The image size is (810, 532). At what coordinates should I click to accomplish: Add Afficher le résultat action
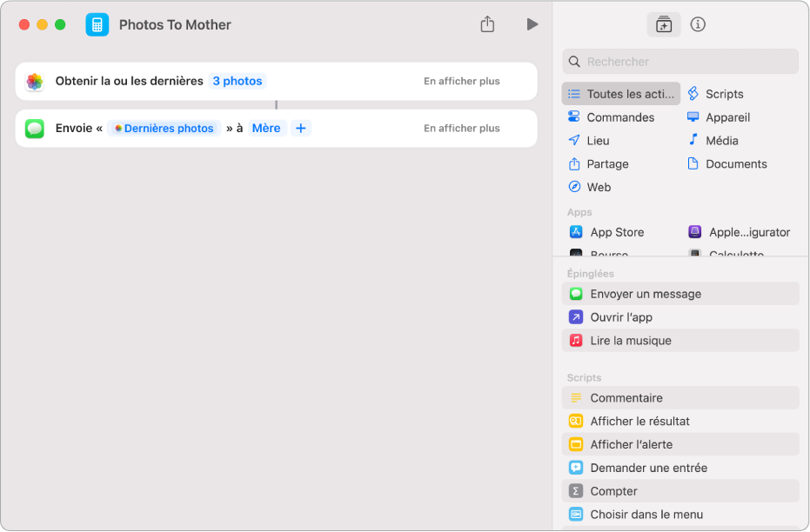click(x=680, y=421)
